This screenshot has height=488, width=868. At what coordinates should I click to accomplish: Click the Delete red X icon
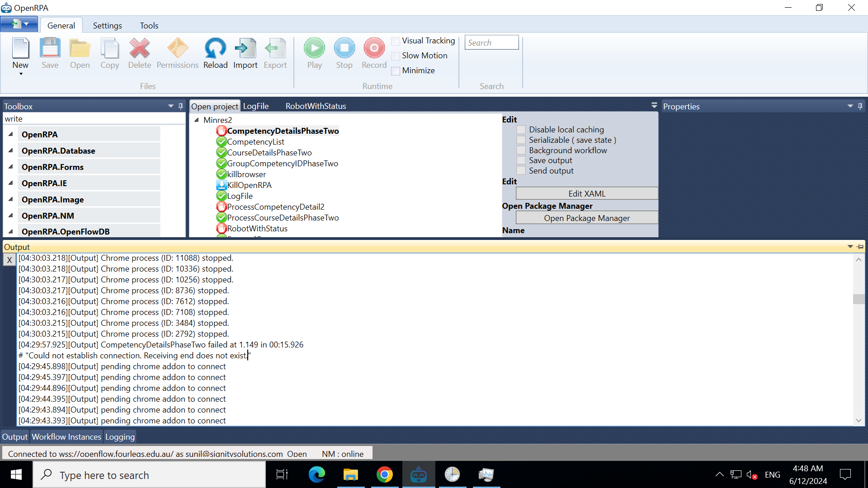point(139,48)
